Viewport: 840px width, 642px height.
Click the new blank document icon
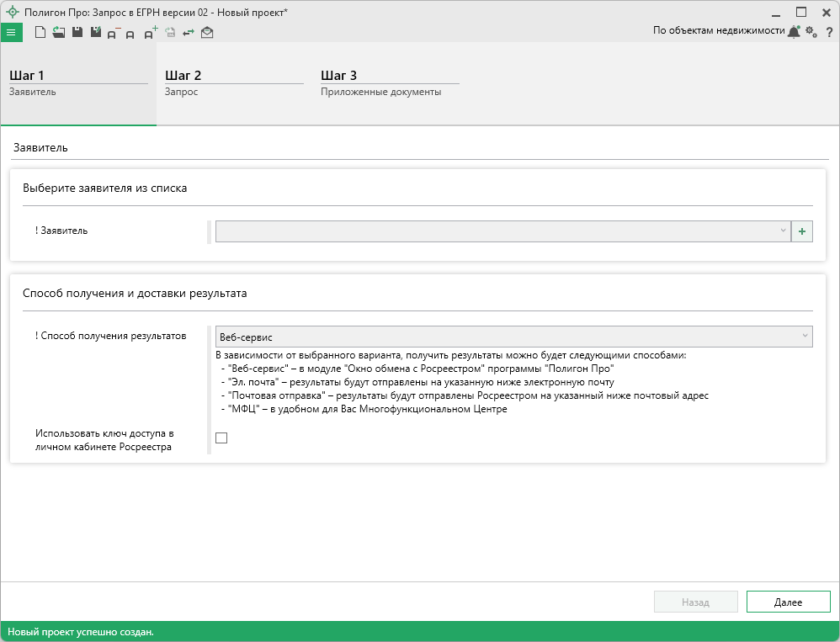coord(40,32)
